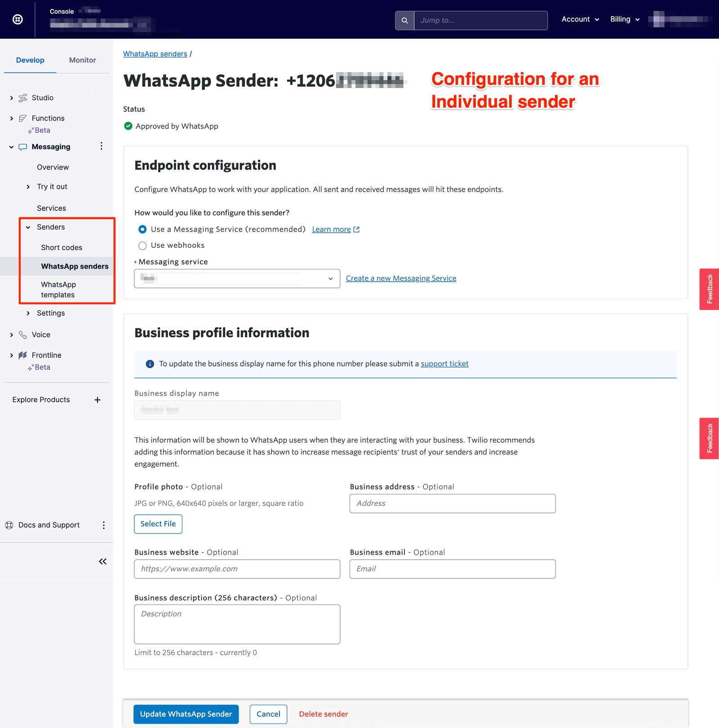Click the Studio flow icon

23,98
